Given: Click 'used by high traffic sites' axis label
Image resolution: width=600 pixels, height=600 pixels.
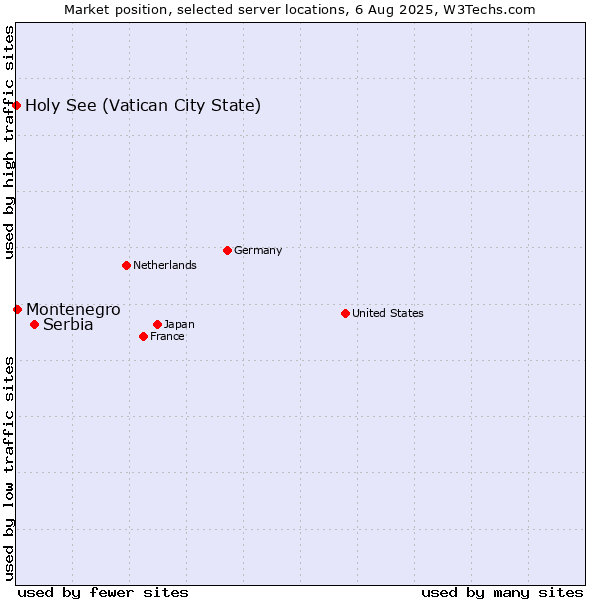Looking at the screenshot, I should pyautogui.click(x=9, y=142).
